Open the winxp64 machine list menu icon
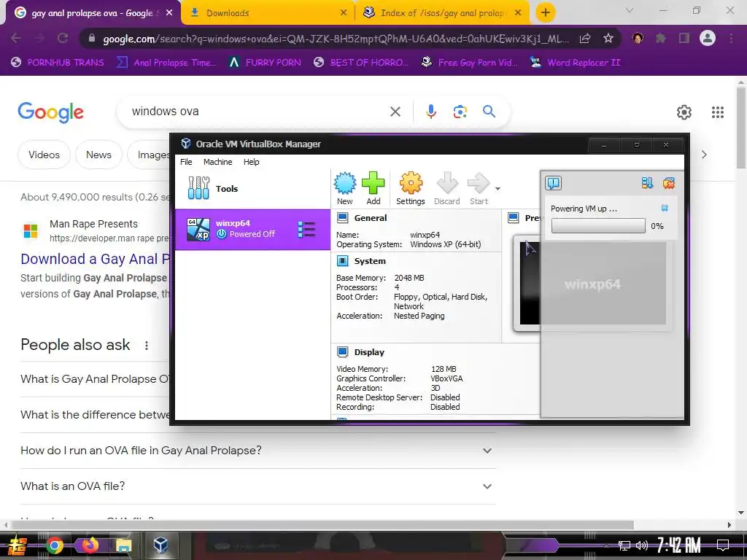747x560 pixels. point(306,230)
